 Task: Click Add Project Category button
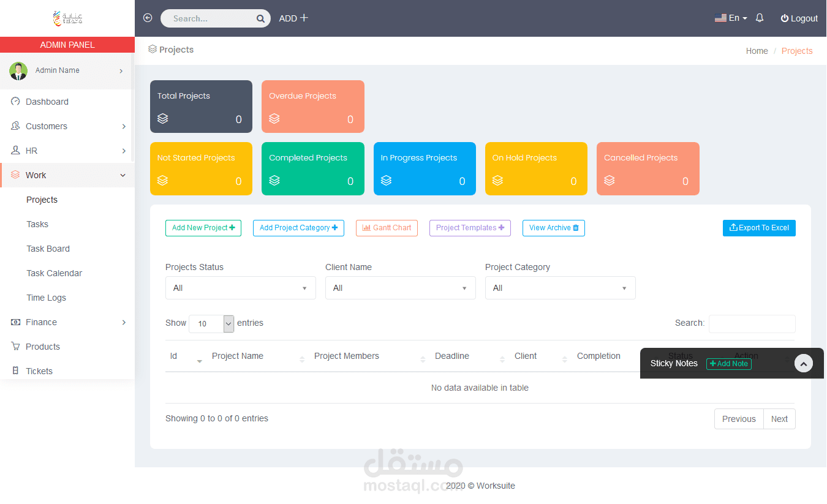tap(298, 228)
